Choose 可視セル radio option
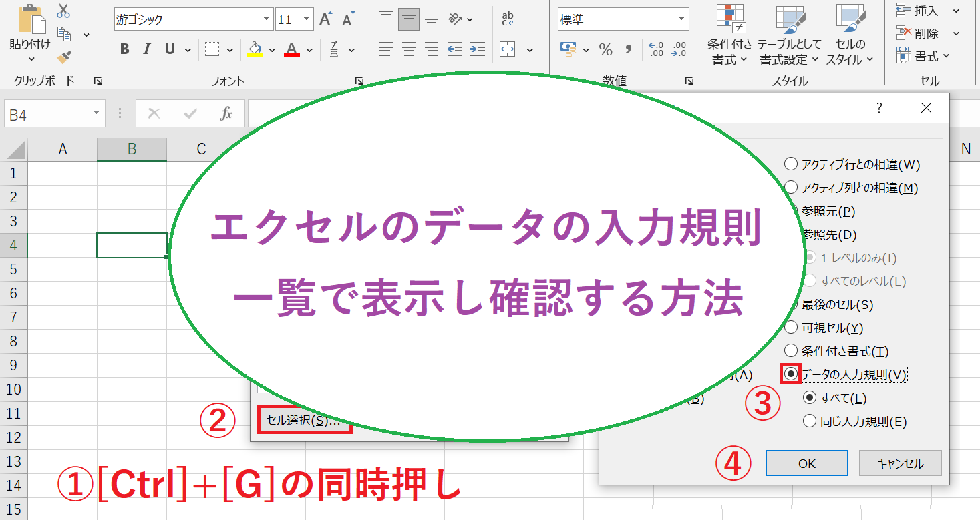Screen dimensions: 980x520 pyautogui.click(x=791, y=328)
